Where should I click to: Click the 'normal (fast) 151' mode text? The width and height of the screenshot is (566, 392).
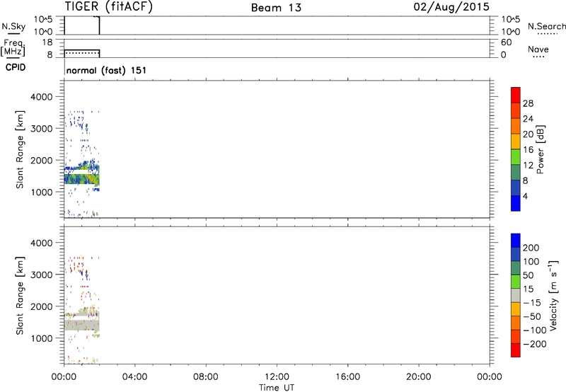coord(107,70)
